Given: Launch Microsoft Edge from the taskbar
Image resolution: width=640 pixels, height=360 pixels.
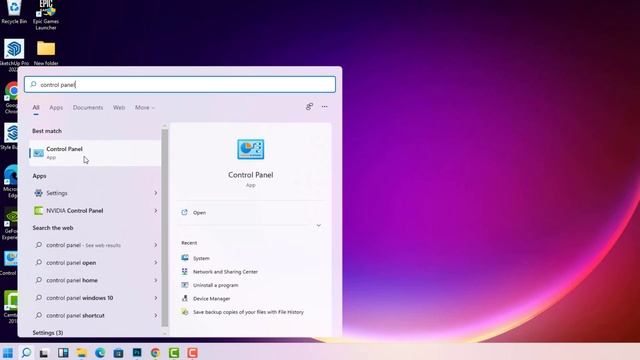Looking at the screenshot, I should pyautogui.click(x=100, y=353).
